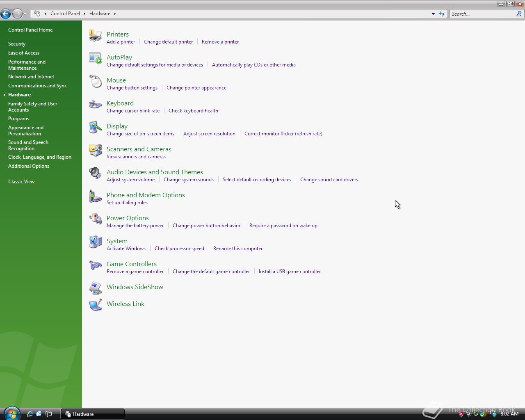
Task: Expand the breadcrumb arrow before Control Panel
Action: click(x=46, y=14)
